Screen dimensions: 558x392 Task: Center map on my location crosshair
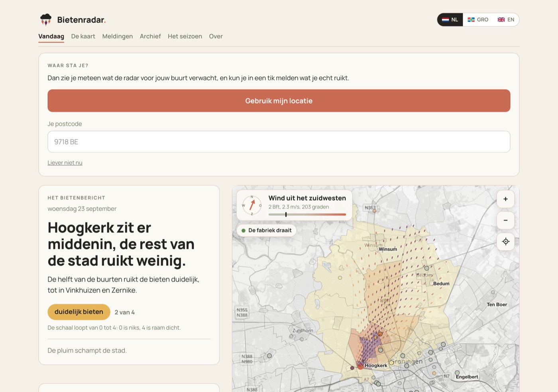click(505, 241)
